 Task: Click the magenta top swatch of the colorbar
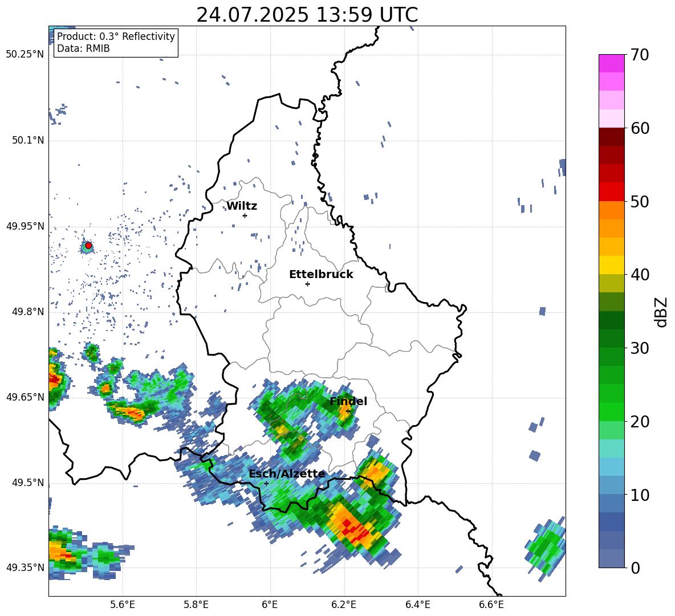(612, 63)
